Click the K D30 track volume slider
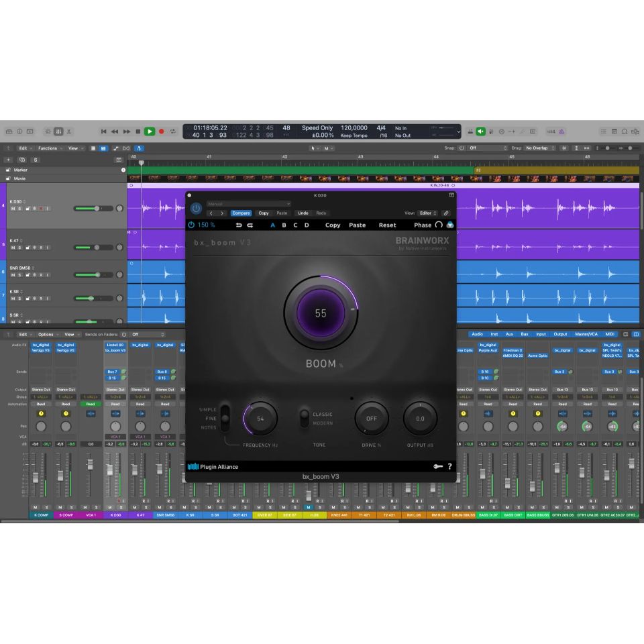 coord(94,209)
